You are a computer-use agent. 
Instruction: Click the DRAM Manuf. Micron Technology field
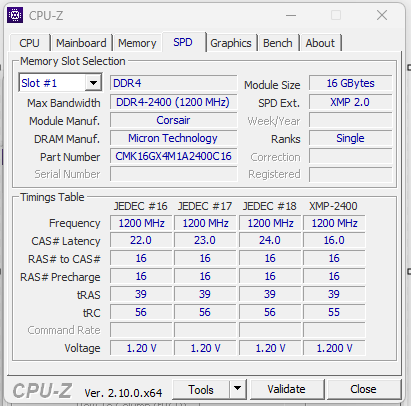[173, 138]
